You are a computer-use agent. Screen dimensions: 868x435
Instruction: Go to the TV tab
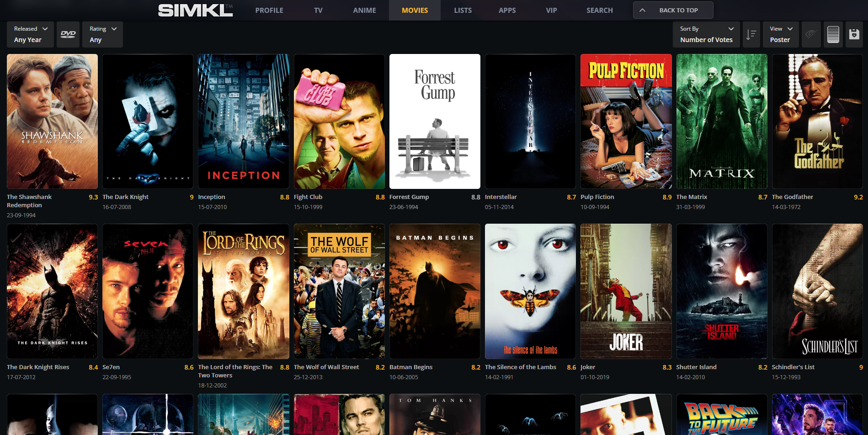pyautogui.click(x=318, y=10)
